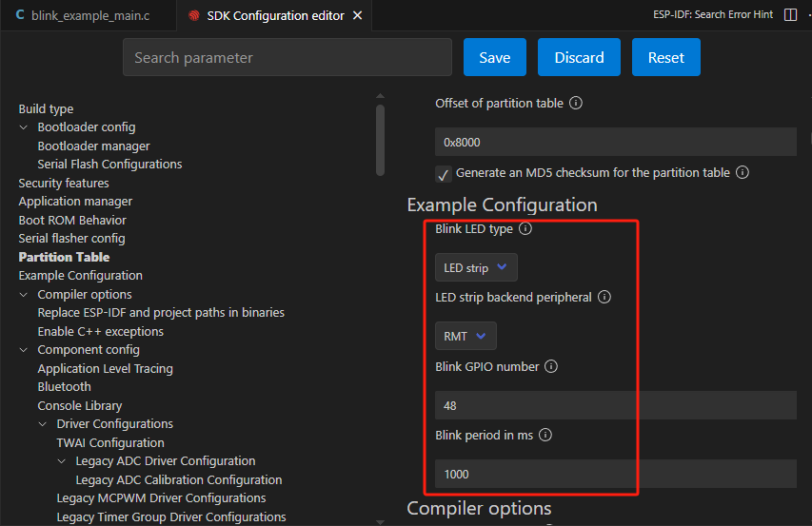Go to Security features section
Screen dimensions: 812x526
(x=64, y=183)
